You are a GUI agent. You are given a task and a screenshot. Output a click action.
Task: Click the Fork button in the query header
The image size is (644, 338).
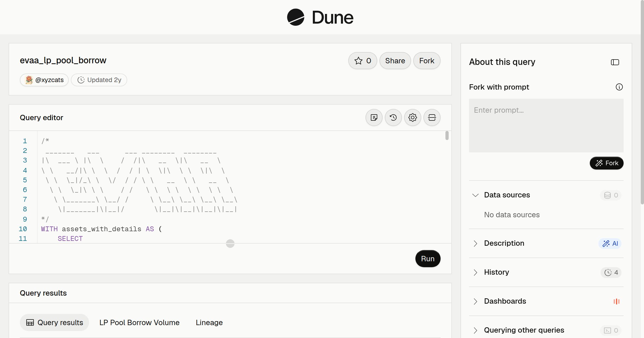click(x=427, y=61)
